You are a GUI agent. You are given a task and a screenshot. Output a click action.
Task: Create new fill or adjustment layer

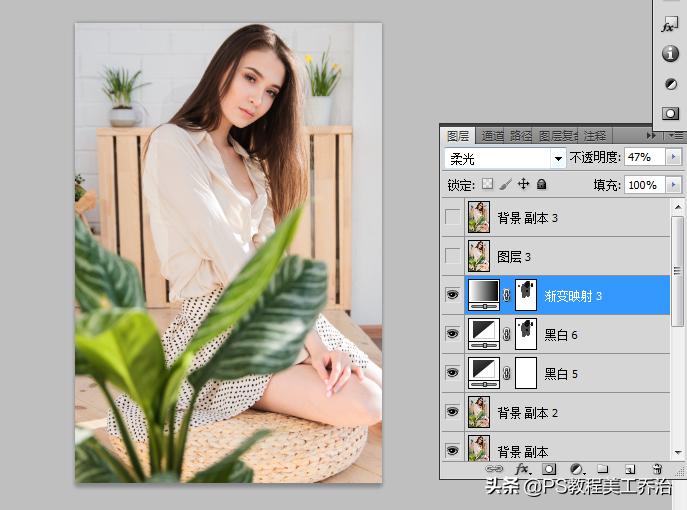tap(577, 469)
